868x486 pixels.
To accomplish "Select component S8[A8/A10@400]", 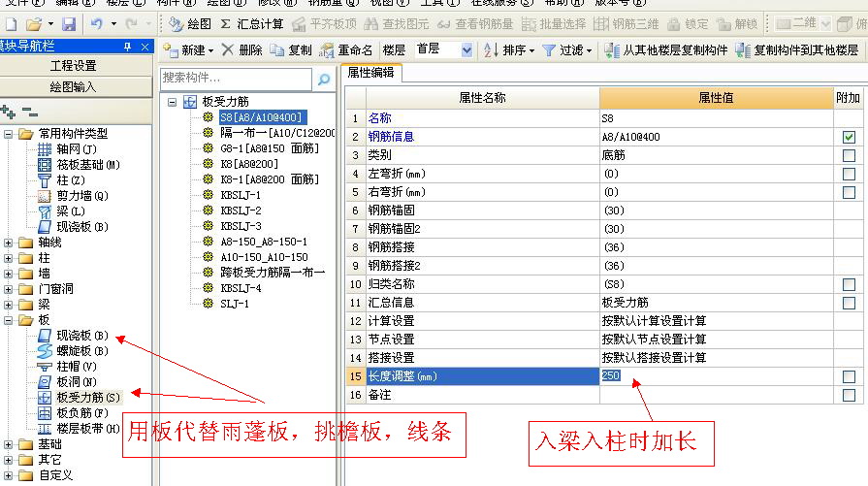I will pos(261,117).
